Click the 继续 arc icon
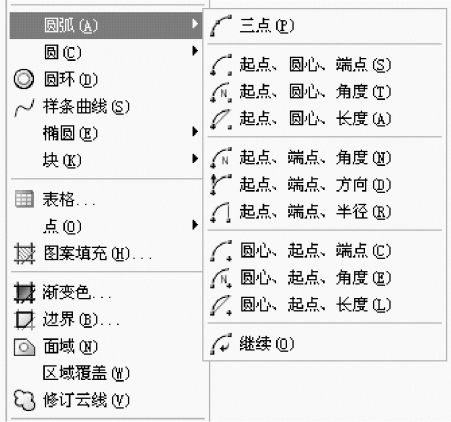451x422 pixels. 221,344
